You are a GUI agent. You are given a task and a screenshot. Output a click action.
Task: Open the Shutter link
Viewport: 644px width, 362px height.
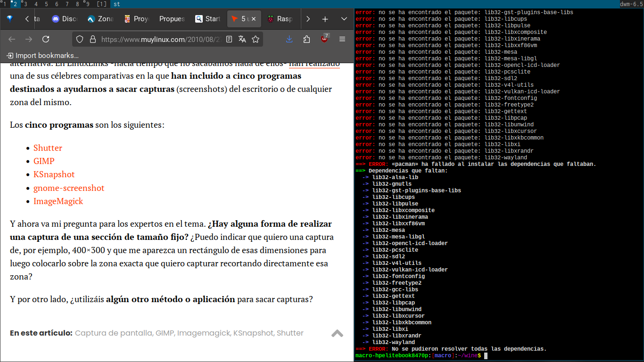point(48,148)
